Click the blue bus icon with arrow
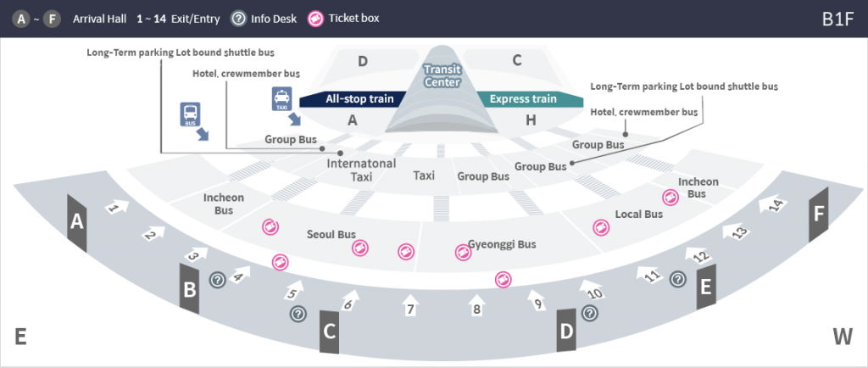This screenshot has width=868, height=368. click(191, 116)
